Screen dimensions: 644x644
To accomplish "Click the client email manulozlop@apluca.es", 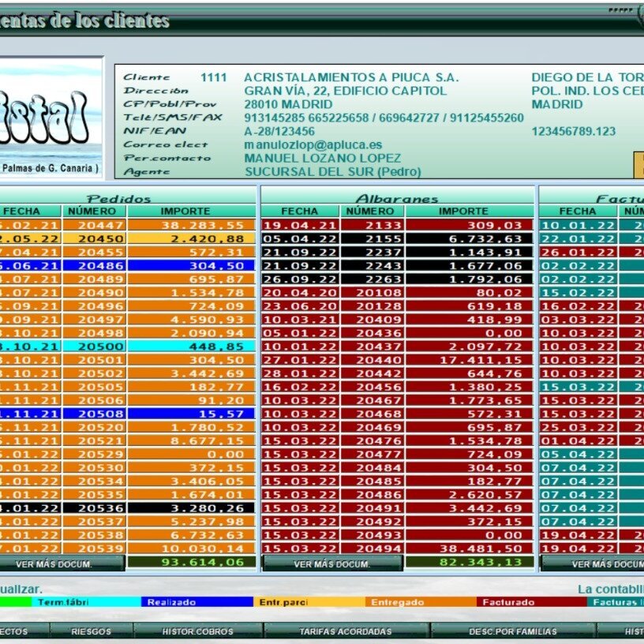I will click(313, 145).
